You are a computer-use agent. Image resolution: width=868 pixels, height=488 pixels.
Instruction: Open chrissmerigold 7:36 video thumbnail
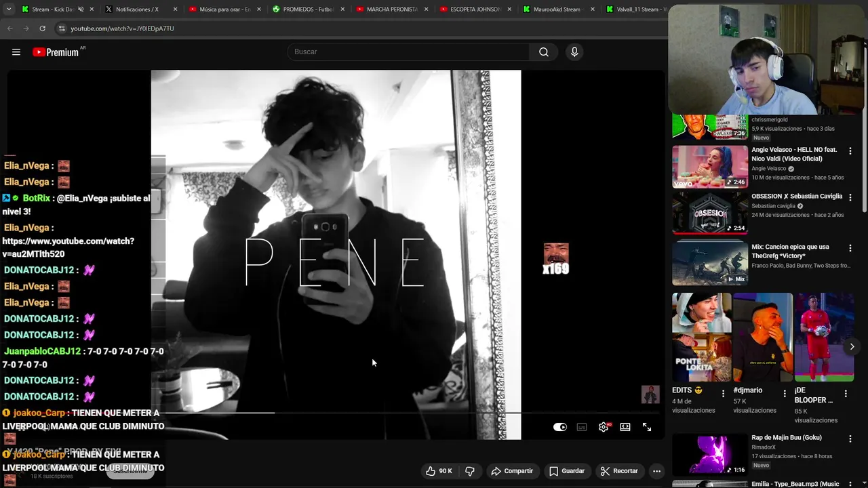(710, 127)
